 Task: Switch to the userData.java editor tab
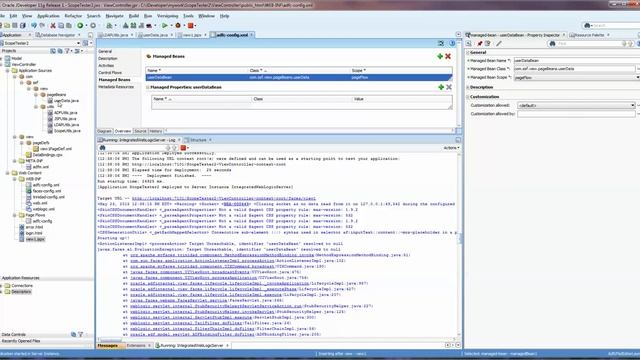click(x=156, y=35)
